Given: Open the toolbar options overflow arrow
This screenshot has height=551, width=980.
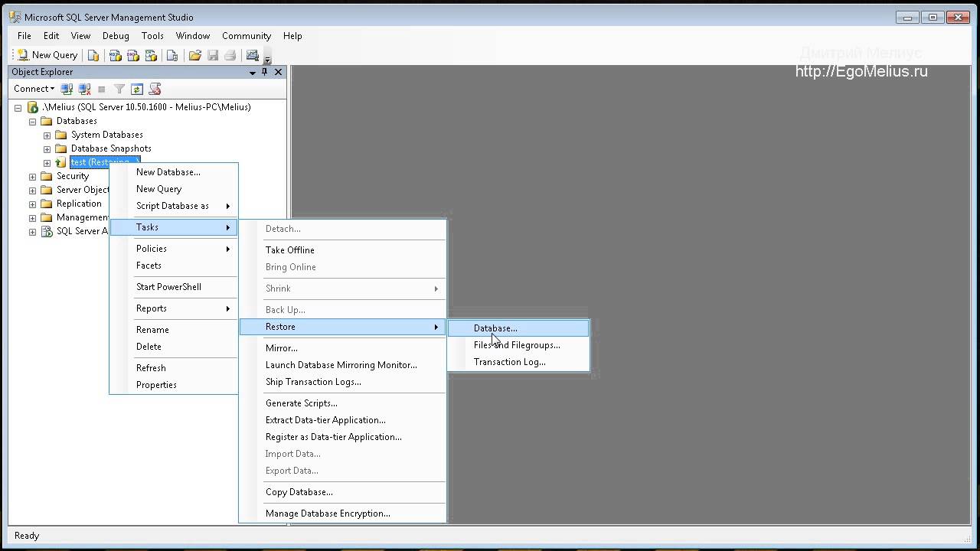Looking at the screenshot, I should coord(267,58).
